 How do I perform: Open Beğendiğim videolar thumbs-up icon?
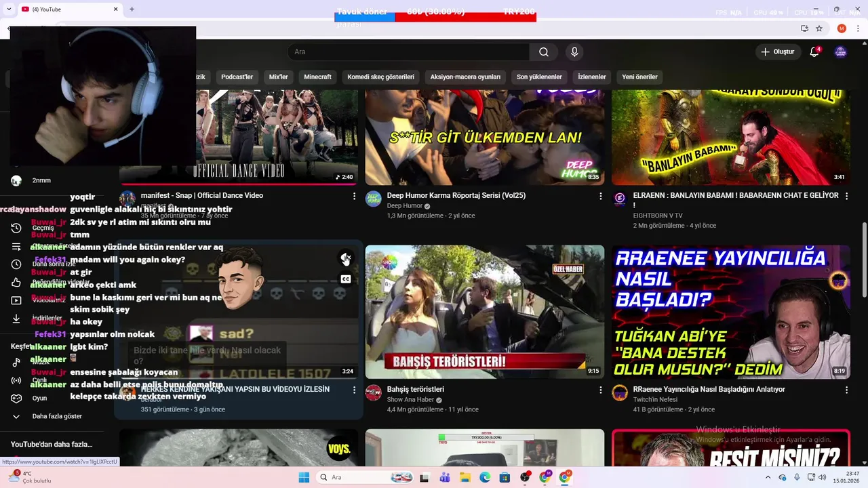pyautogui.click(x=16, y=282)
